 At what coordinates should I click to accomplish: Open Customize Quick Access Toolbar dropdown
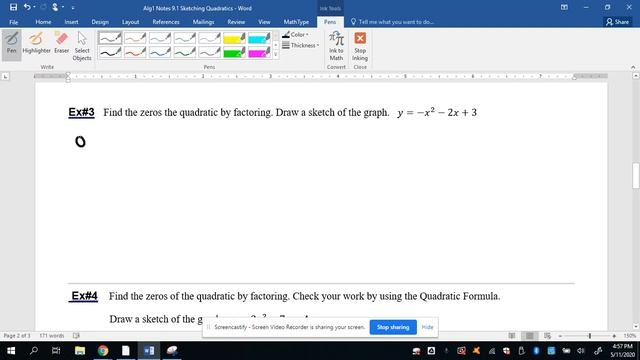click(73, 7)
